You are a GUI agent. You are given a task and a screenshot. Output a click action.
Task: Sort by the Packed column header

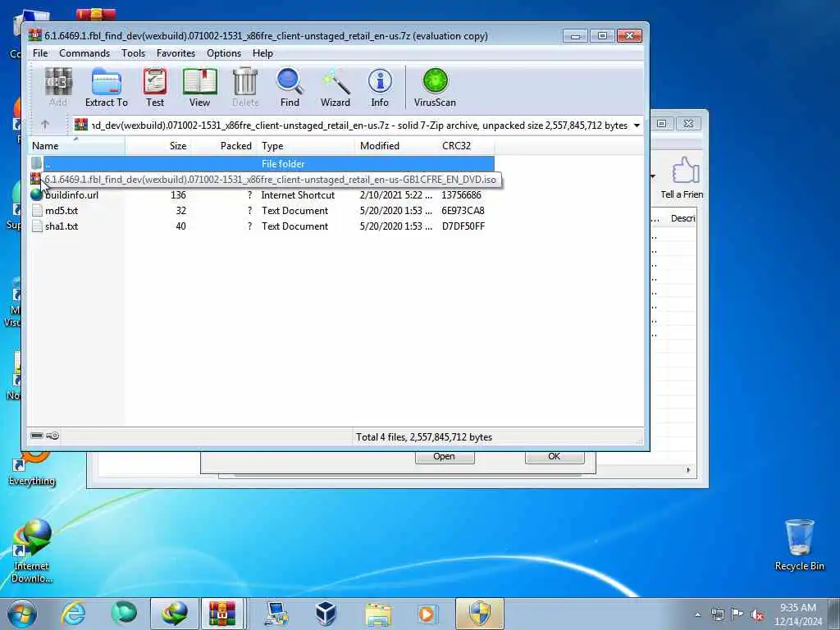point(223,146)
